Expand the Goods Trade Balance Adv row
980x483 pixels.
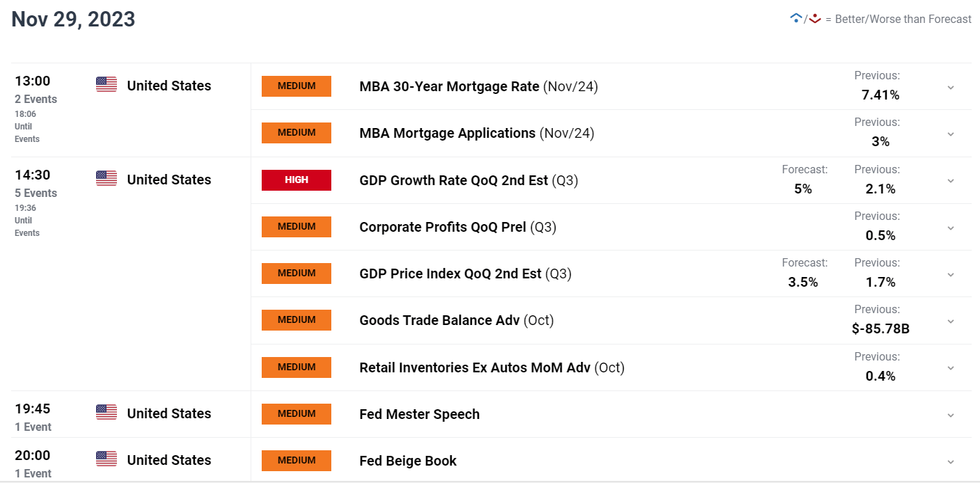[x=951, y=321]
